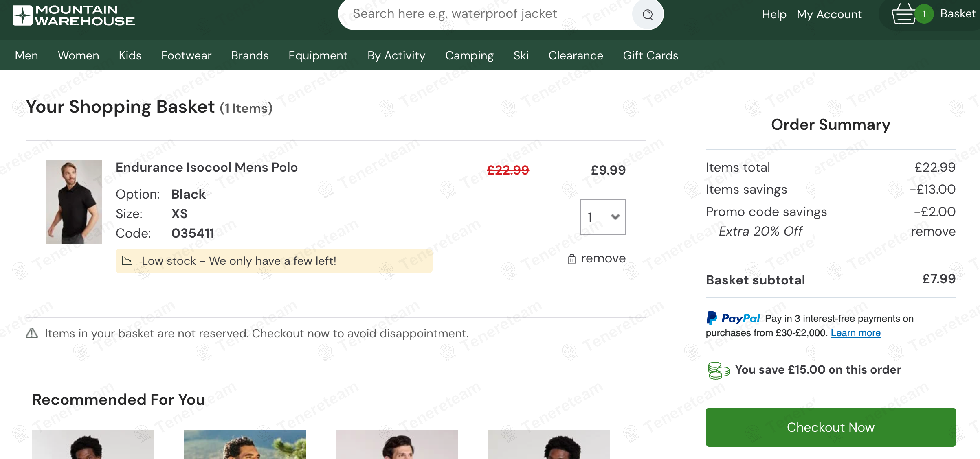Viewport: 980px width, 459px height.
Task: Open Endurance Isocool Mens Polo product title
Action: tap(207, 167)
